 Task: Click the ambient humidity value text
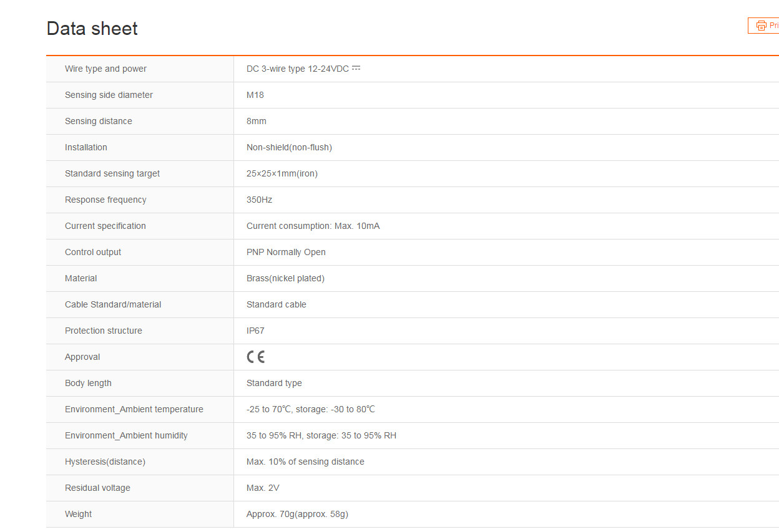321,435
